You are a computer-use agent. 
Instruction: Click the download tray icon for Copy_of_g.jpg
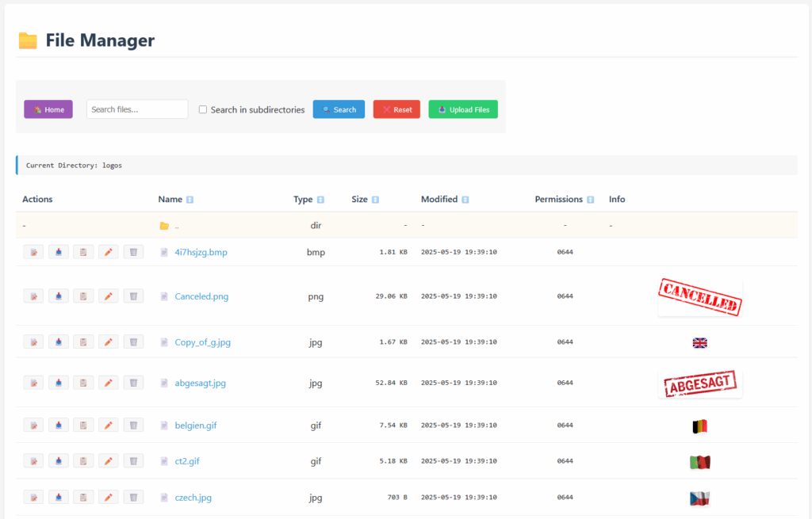pos(59,342)
